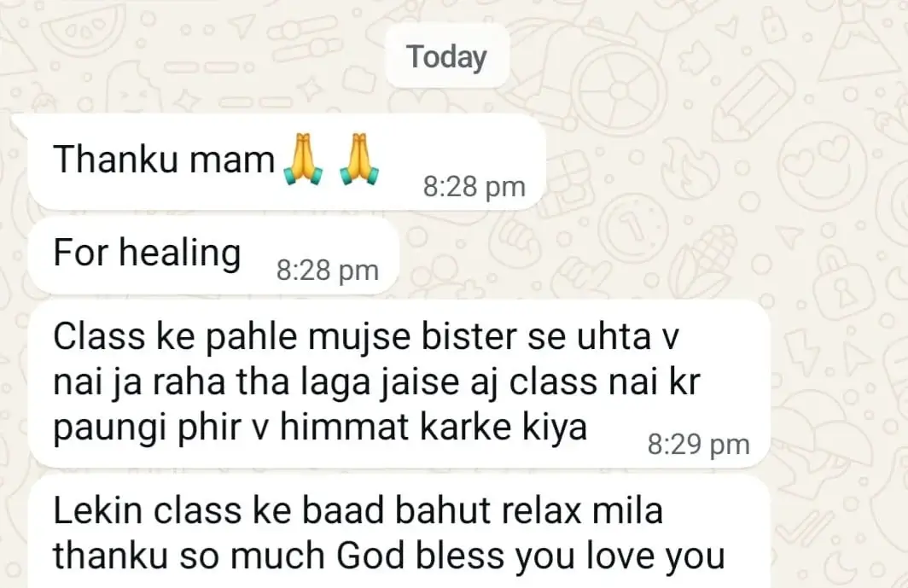
Task: Click the text 'love you' at the end
Action: [x=655, y=556]
